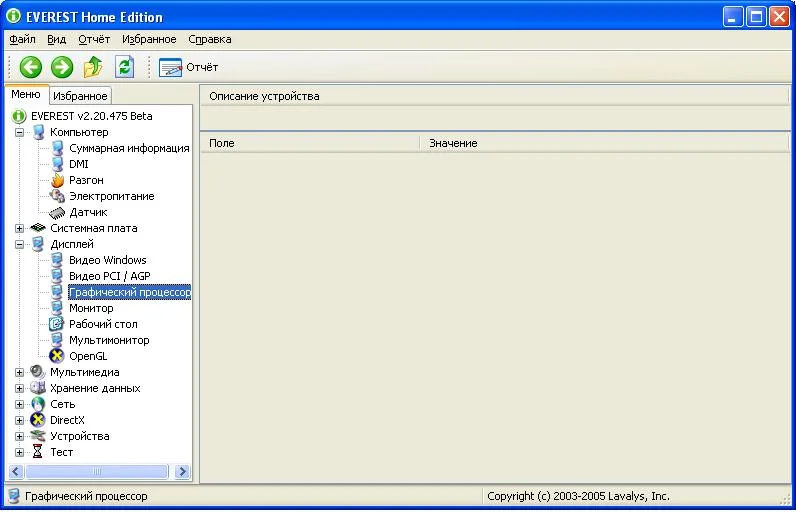
Task: Expand the Хранение данных branch
Action: point(19,388)
